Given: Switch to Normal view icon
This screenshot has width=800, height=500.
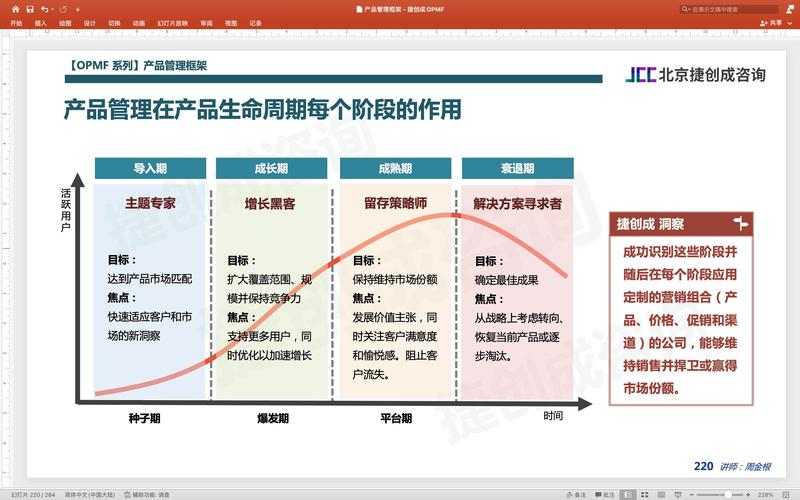Looking at the screenshot, I should [x=628, y=494].
